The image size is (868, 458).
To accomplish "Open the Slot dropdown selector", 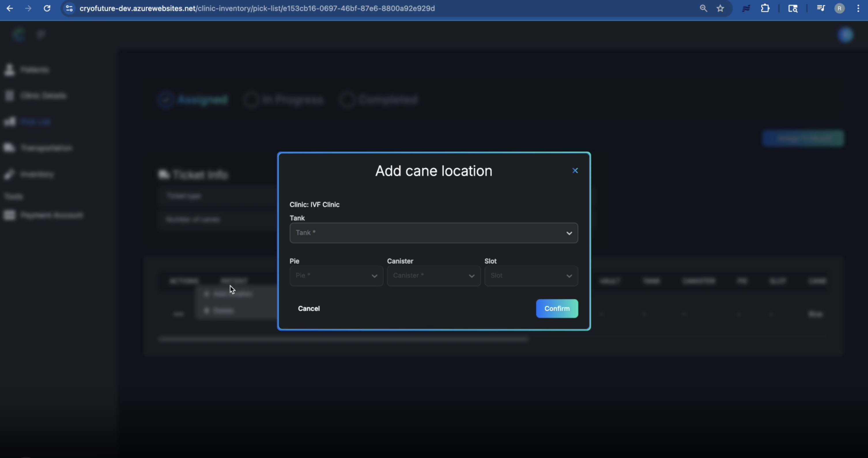I will click(531, 275).
